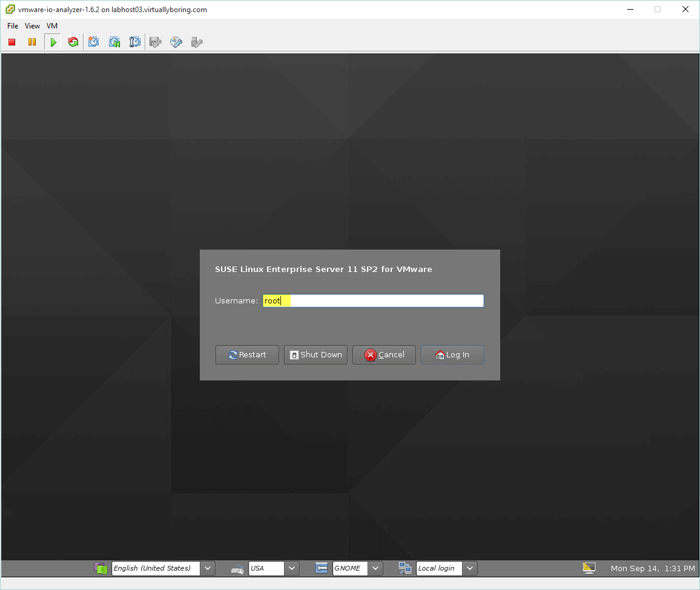Click the Restart button in login dialog
This screenshot has height=590, width=700.
coord(247,354)
